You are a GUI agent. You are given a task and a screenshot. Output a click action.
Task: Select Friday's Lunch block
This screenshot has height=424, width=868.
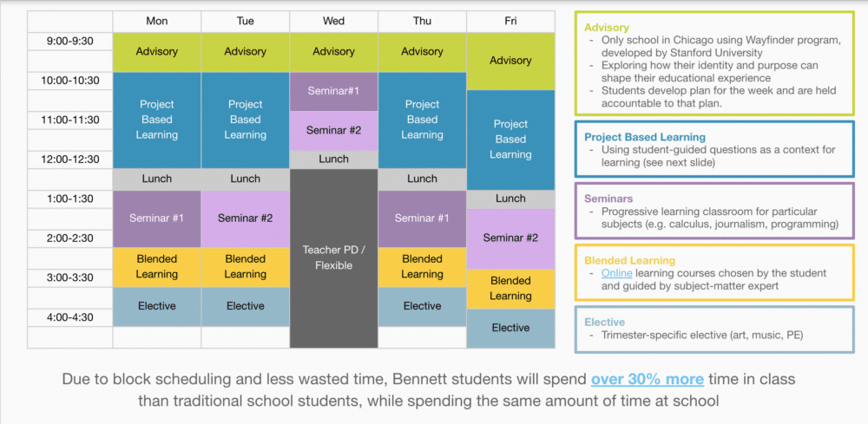pos(510,199)
